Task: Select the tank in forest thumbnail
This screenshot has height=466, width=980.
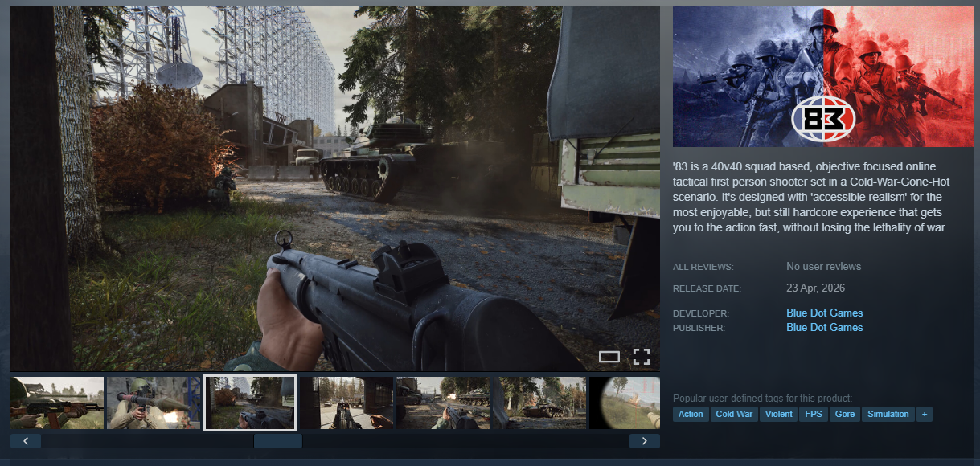Action: 539,403
